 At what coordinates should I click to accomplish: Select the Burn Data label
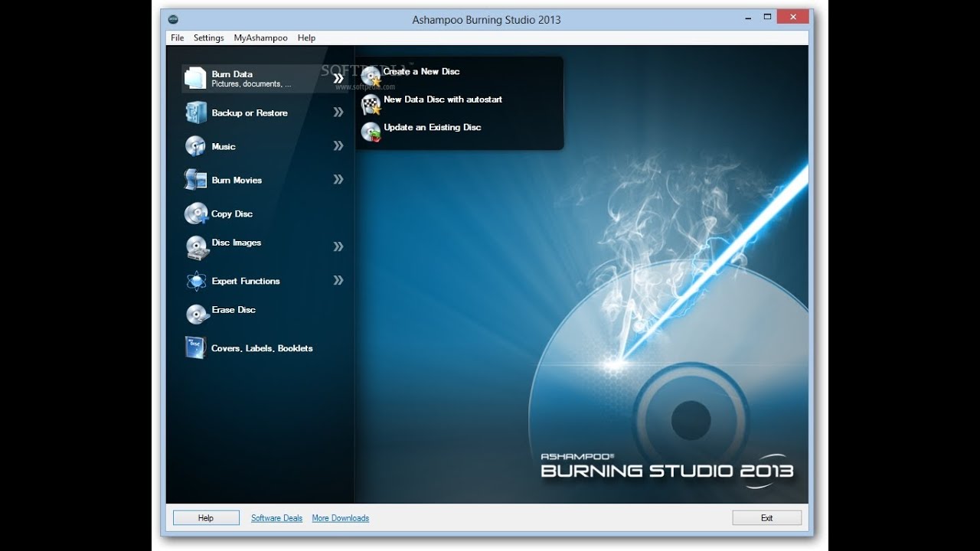[232, 74]
